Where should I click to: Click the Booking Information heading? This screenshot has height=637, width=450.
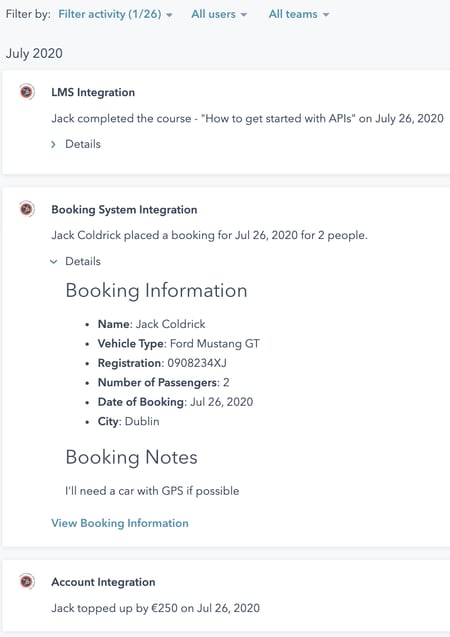156,291
